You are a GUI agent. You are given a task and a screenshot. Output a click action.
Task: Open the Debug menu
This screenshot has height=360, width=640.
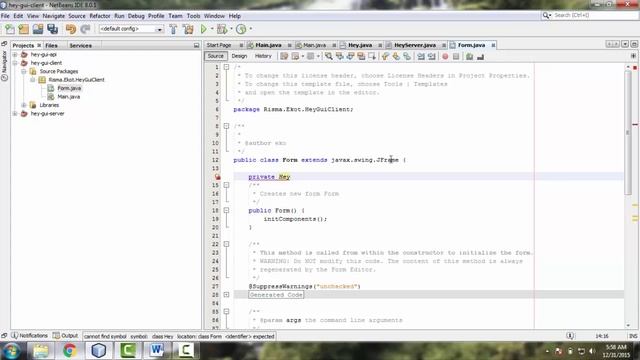point(136,16)
